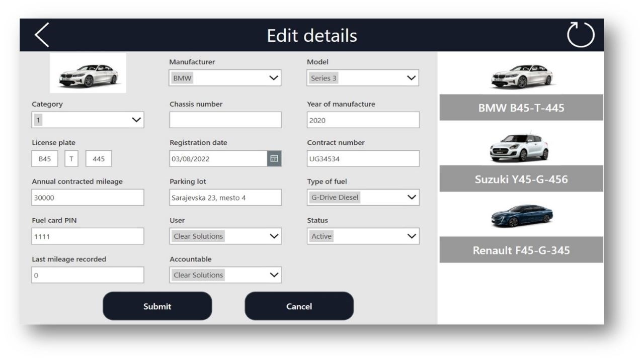Screen dimensions: 644x362
Task: Click the License plate label
Action: 53,143
